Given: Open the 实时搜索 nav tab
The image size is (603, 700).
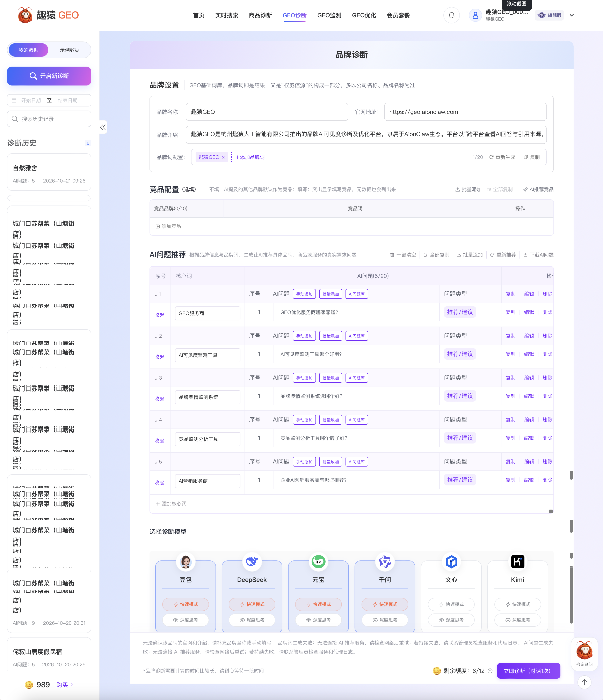Looking at the screenshot, I should pos(226,15).
